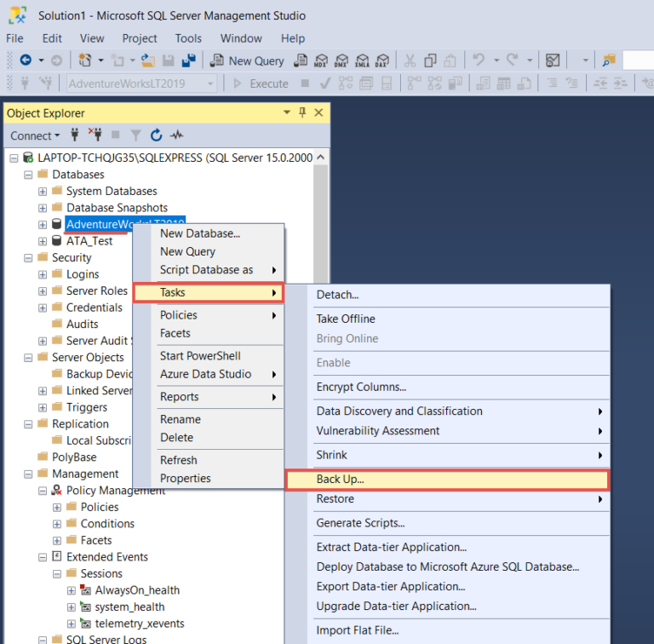Click Properties in the database context menu

tap(185, 478)
